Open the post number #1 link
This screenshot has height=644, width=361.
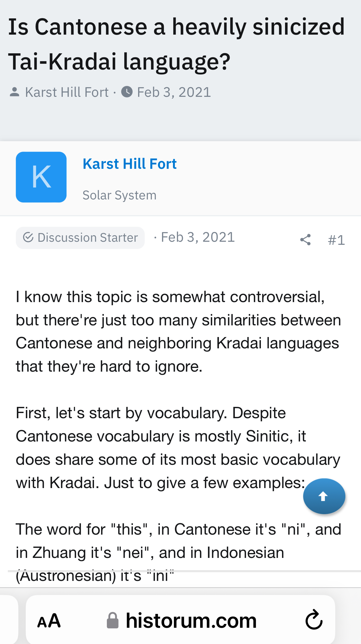[x=336, y=240]
